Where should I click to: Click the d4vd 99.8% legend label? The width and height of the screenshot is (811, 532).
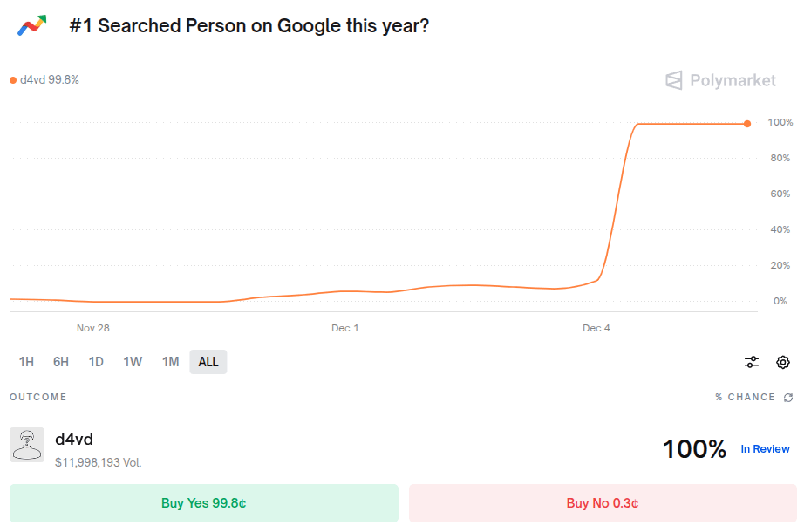click(x=50, y=80)
